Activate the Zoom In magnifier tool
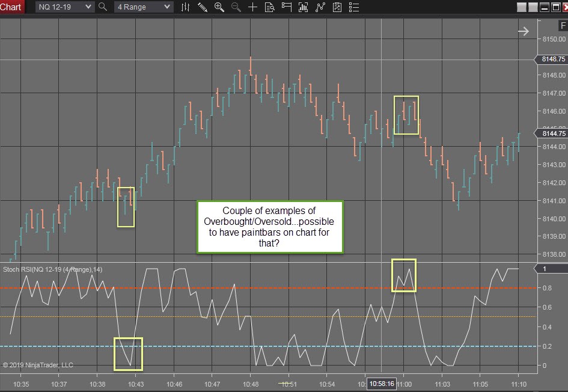568x392 pixels. [x=219, y=7]
